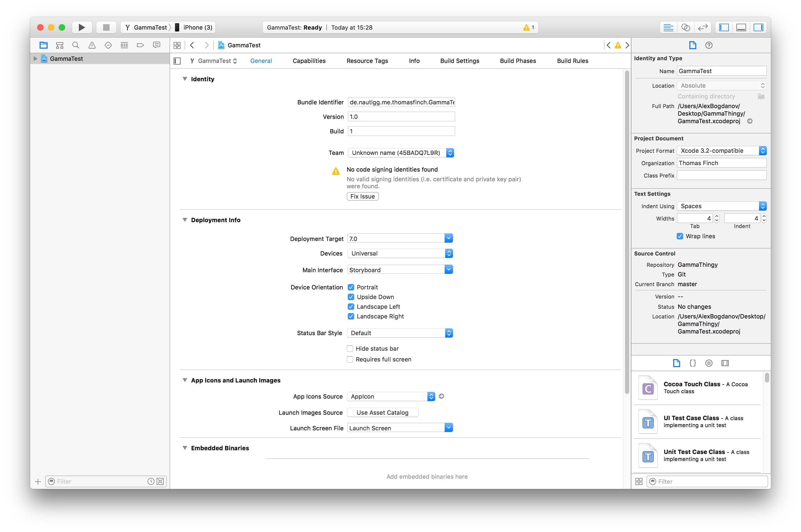This screenshot has width=801, height=532.
Task: Show the Debug area panel
Action: (x=741, y=27)
